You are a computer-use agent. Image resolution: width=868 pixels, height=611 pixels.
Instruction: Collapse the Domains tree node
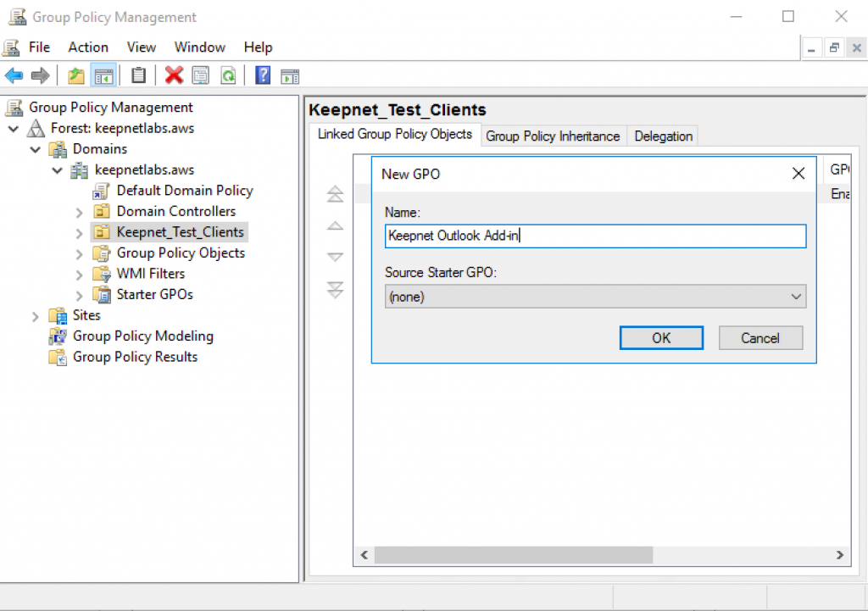pyautogui.click(x=36, y=149)
